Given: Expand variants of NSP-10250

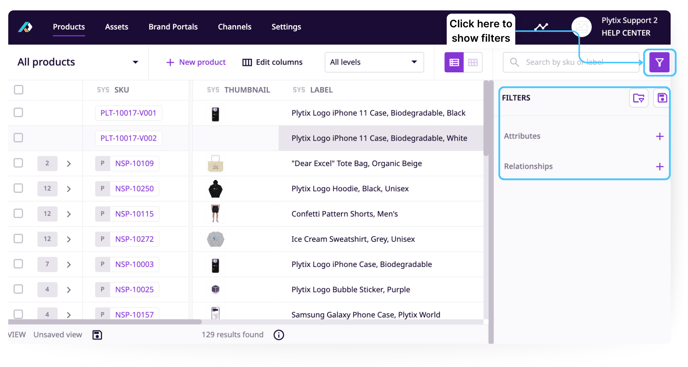Looking at the screenshot, I should coord(69,189).
